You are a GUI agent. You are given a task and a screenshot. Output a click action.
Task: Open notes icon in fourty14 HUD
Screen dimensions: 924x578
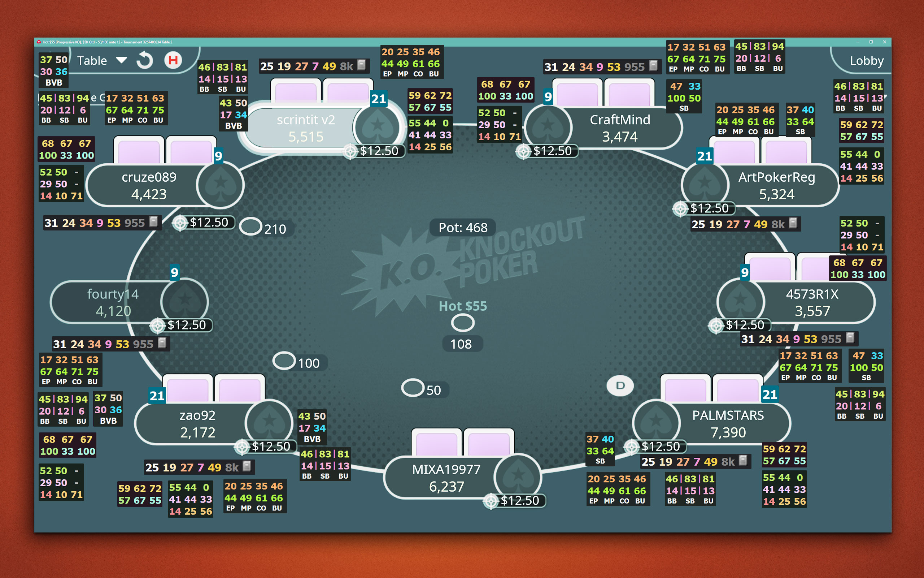point(162,342)
